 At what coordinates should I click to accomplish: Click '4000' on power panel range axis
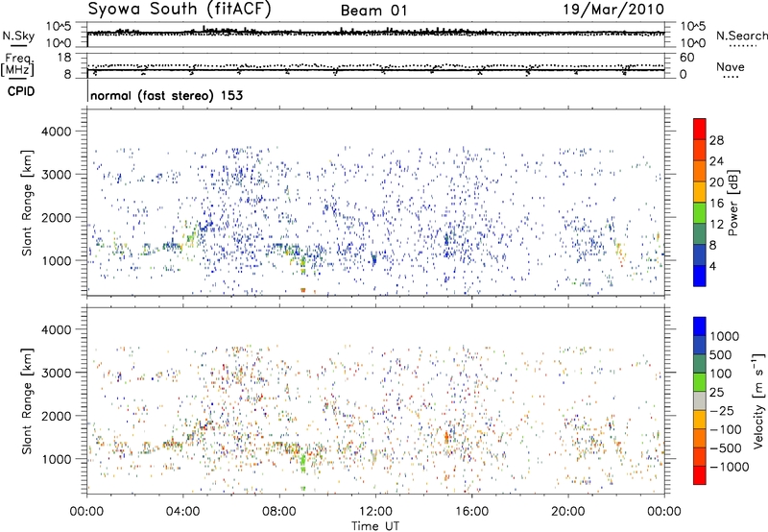point(56,132)
